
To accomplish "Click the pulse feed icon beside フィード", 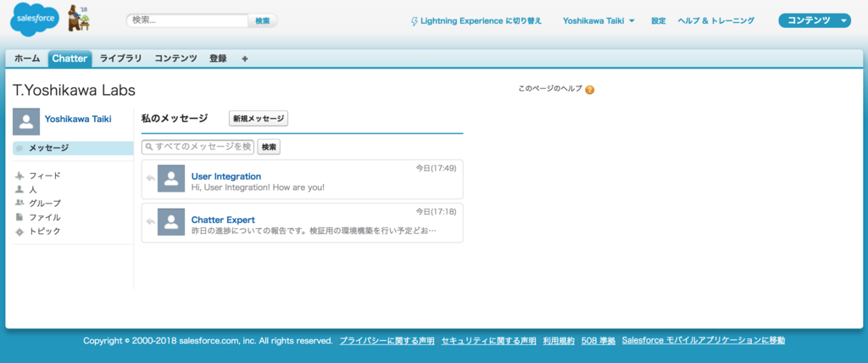I will point(20,176).
